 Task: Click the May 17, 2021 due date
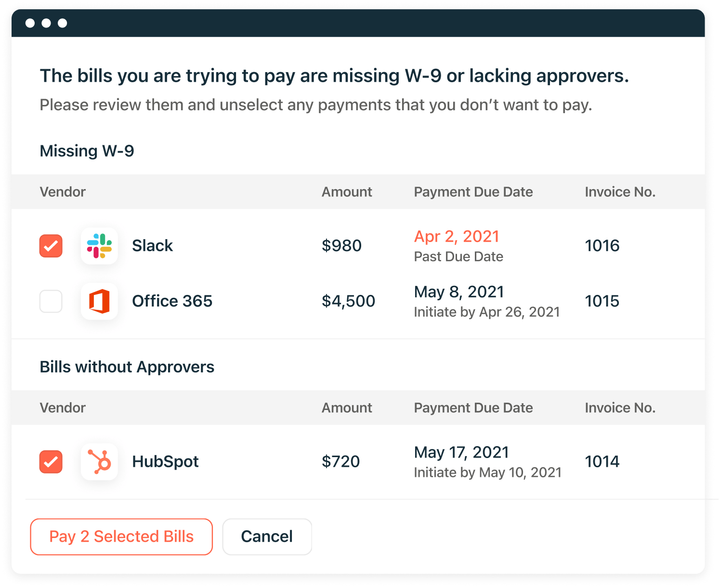[x=461, y=453]
